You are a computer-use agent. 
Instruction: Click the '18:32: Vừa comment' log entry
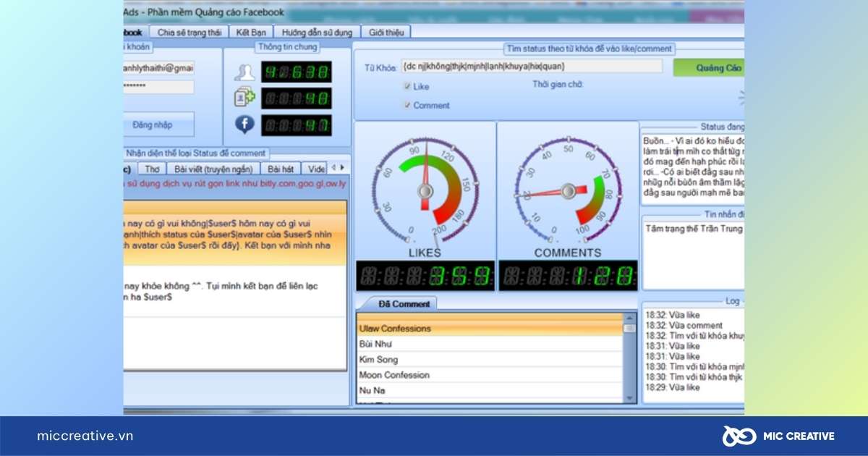[x=683, y=326]
